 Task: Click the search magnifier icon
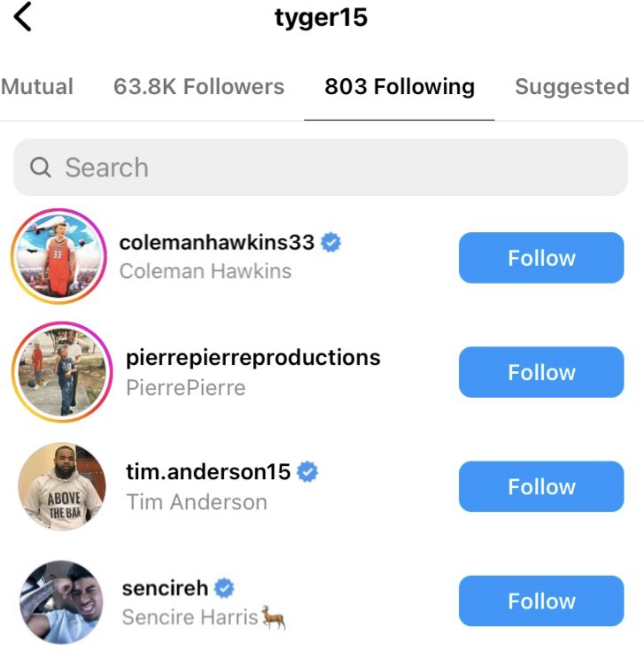[x=41, y=167]
